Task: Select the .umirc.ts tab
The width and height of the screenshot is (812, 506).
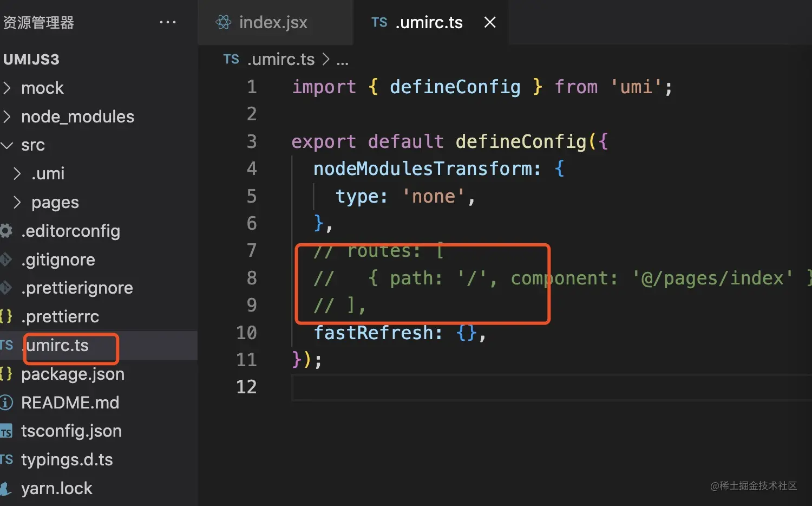Action: 430,22
